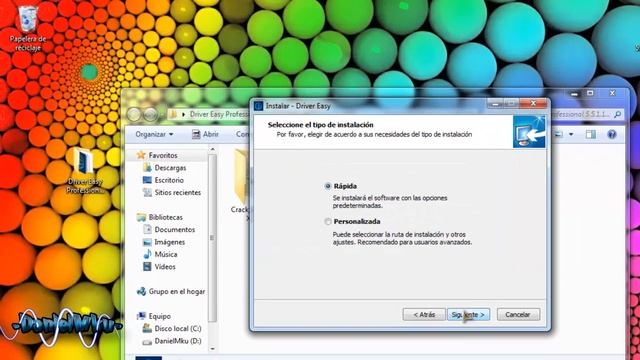Click Abrir in Explorer toolbar
The width and height of the screenshot is (640, 360).
tap(205, 134)
